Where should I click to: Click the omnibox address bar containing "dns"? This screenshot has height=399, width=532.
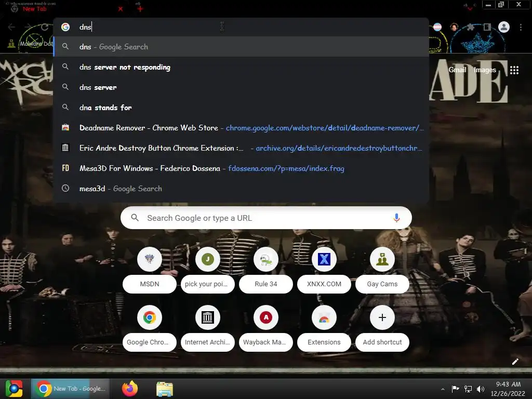[241, 27]
